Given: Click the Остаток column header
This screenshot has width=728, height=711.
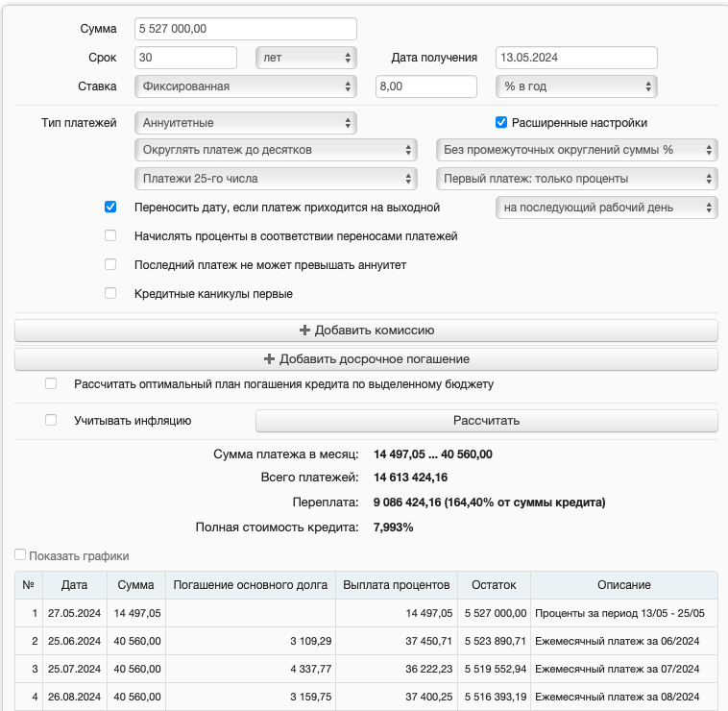Looking at the screenshot, I should [x=494, y=585].
